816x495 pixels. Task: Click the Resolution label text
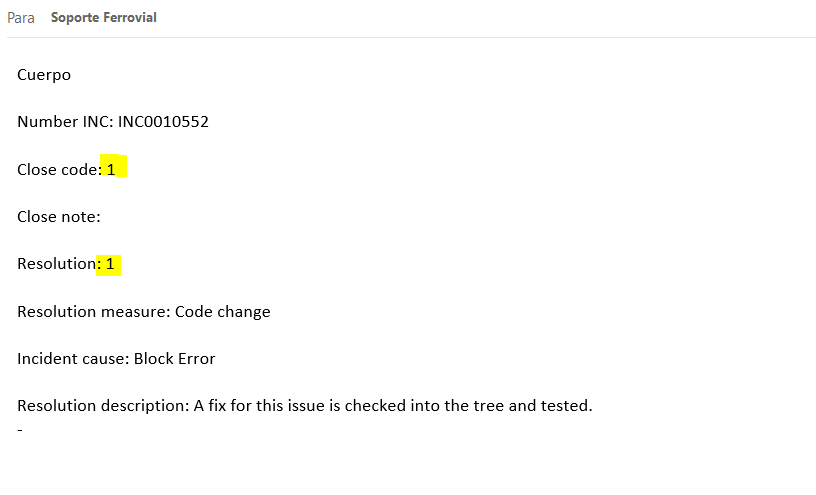pyautogui.click(x=57, y=264)
